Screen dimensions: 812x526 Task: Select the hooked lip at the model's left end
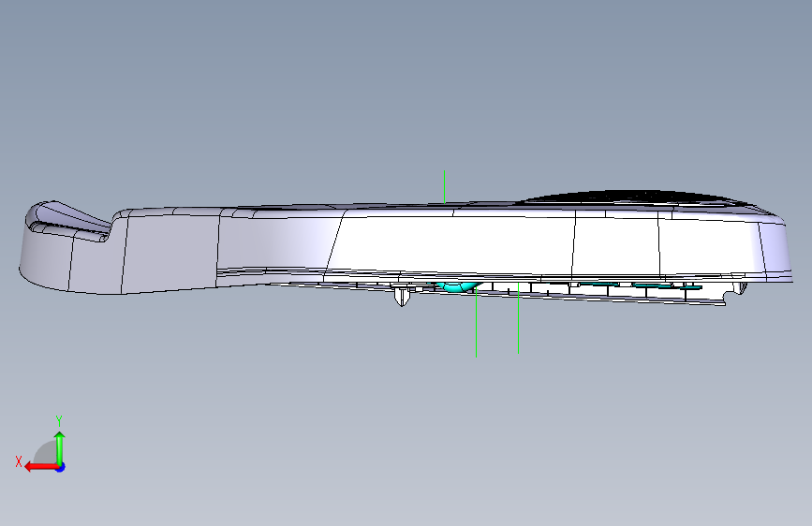pos(67,220)
